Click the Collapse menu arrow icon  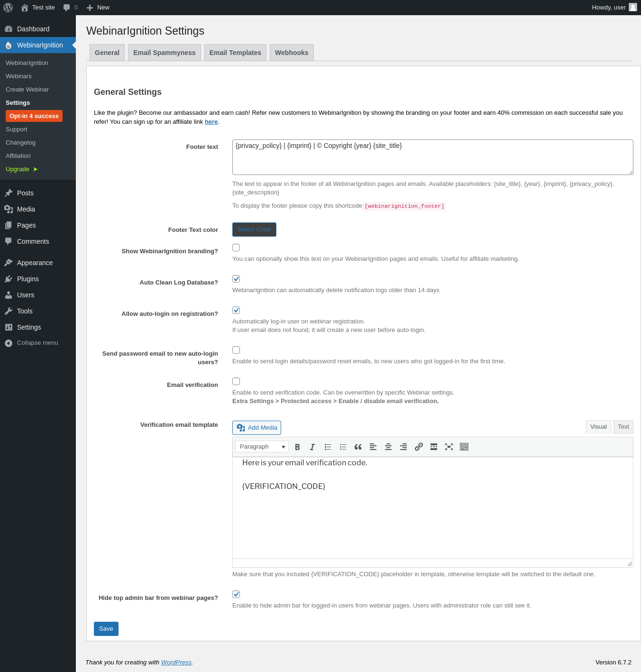click(x=9, y=343)
